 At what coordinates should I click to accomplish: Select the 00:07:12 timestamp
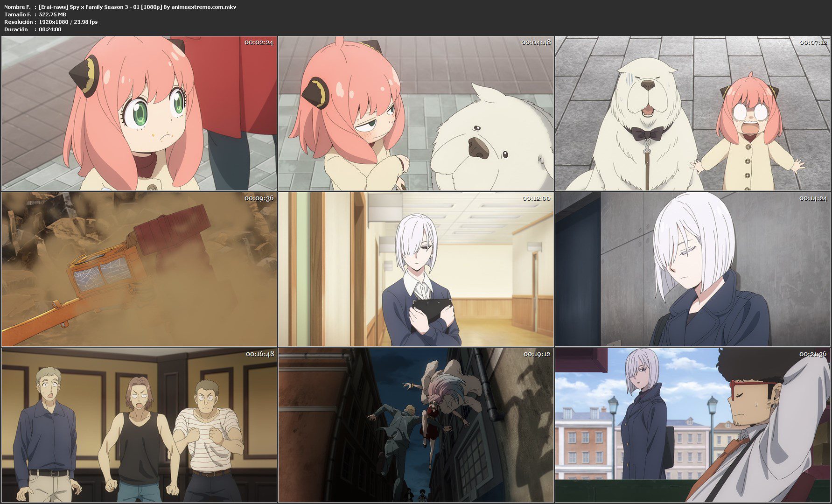(813, 42)
